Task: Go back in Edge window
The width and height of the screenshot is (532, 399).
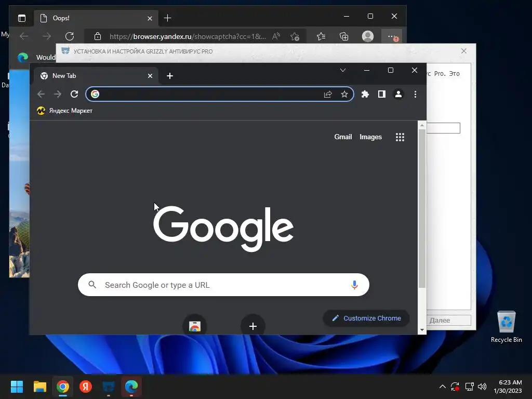Action: click(24, 36)
